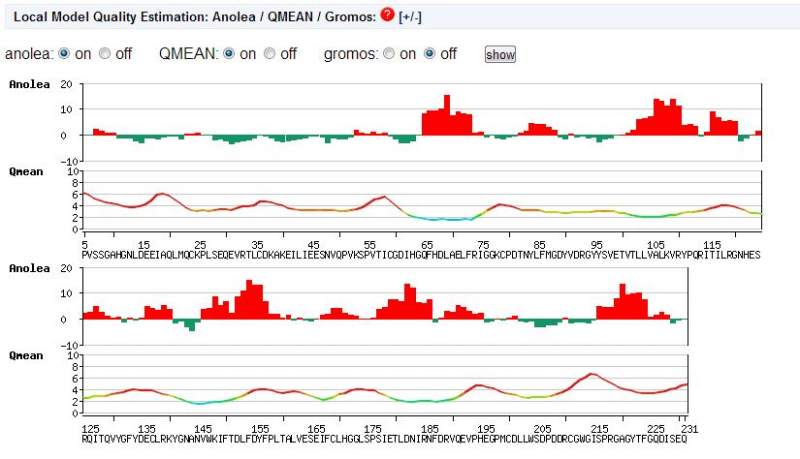Click the lower 'Qmean' chart label
The width and height of the screenshot is (800, 459).
pos(26,356)
